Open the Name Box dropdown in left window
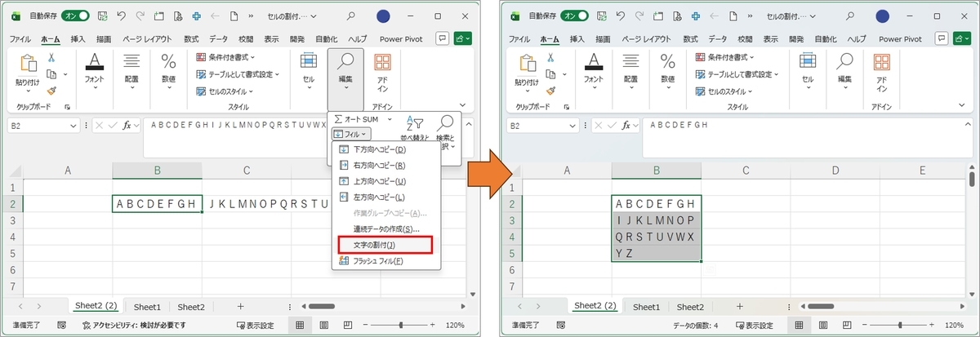 [74, 125]
